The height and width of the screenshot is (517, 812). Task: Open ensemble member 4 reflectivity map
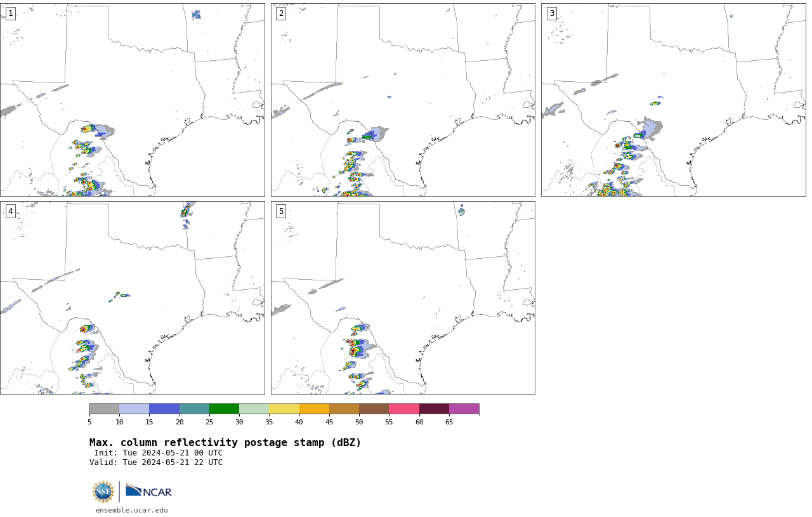[132, 298]
